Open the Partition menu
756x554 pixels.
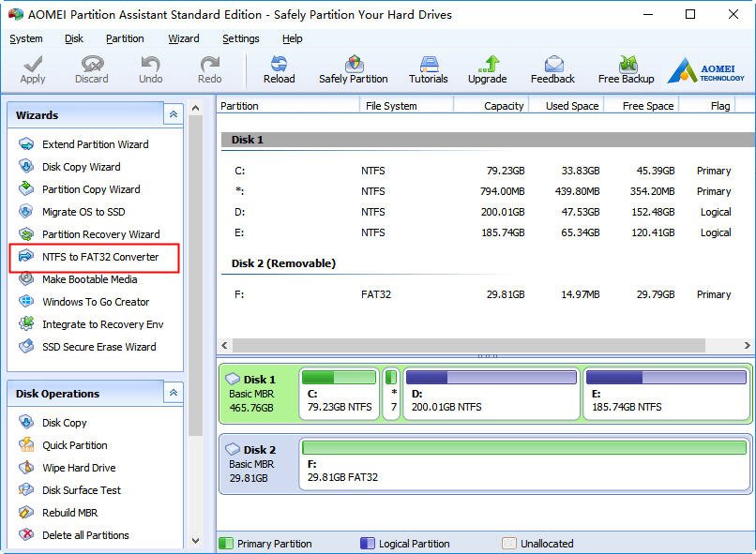[x=125, y=38]
